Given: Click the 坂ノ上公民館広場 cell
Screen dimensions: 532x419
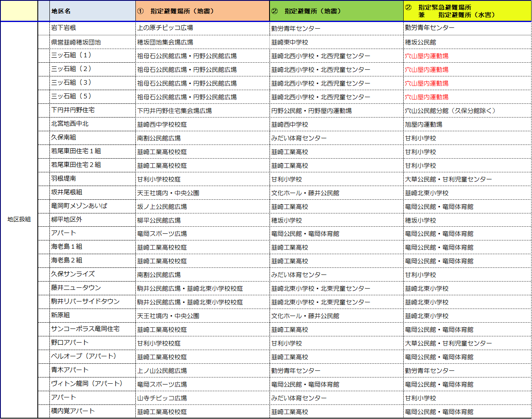Looking at the screenshot, I should click(x=203, y=206).
